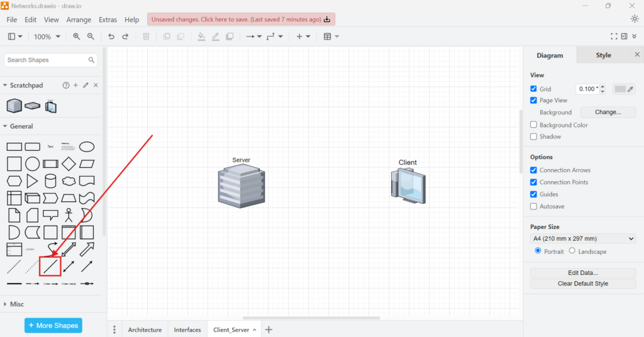Click the Scratchpad edit pencil icon
The image size is (644, 337).
pos(86,85)
